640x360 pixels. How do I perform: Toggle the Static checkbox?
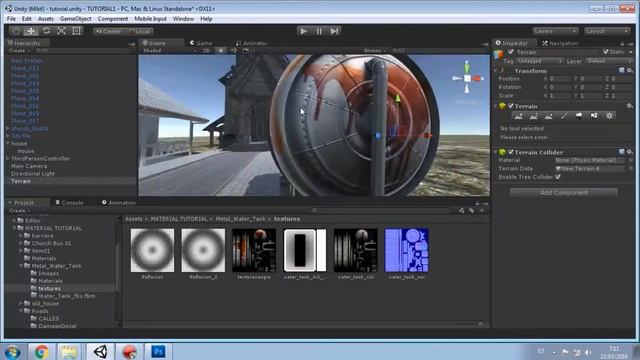coord(606,52)
